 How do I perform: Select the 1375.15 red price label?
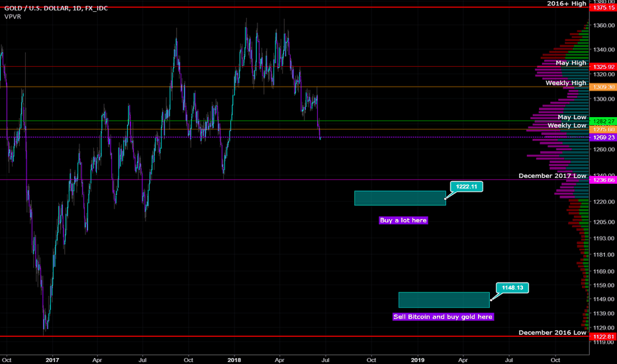603,8
